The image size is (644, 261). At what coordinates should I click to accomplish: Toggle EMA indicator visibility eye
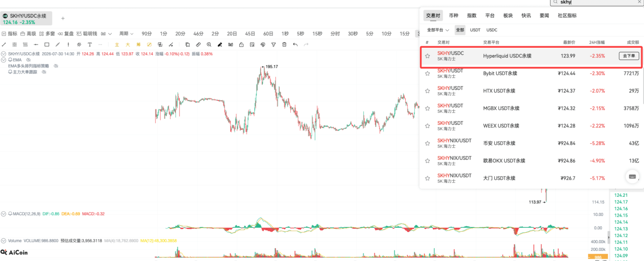28,60
